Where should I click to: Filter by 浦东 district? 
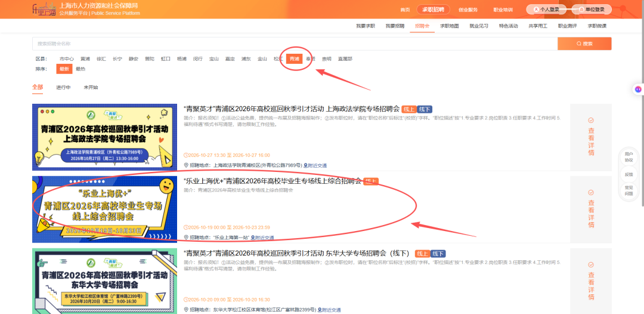[x=246, y=59]
